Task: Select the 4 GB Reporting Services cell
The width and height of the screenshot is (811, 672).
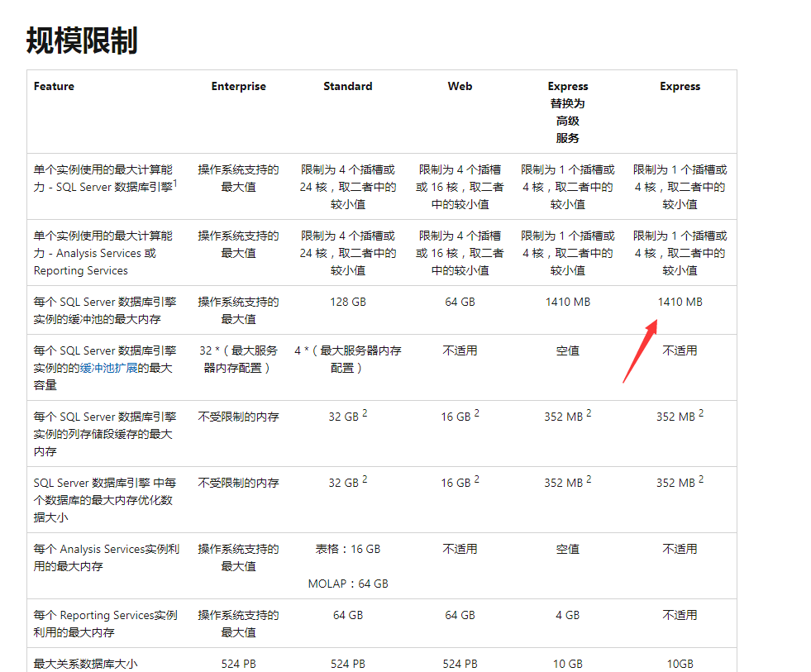Action: tap(568, 615)
